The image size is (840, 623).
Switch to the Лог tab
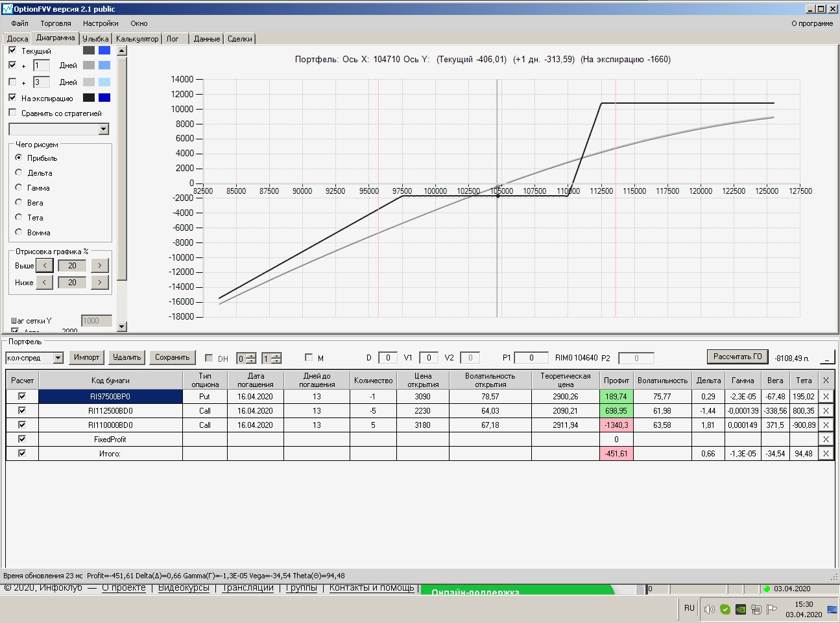pyautogui.click(x=173, y=39)
